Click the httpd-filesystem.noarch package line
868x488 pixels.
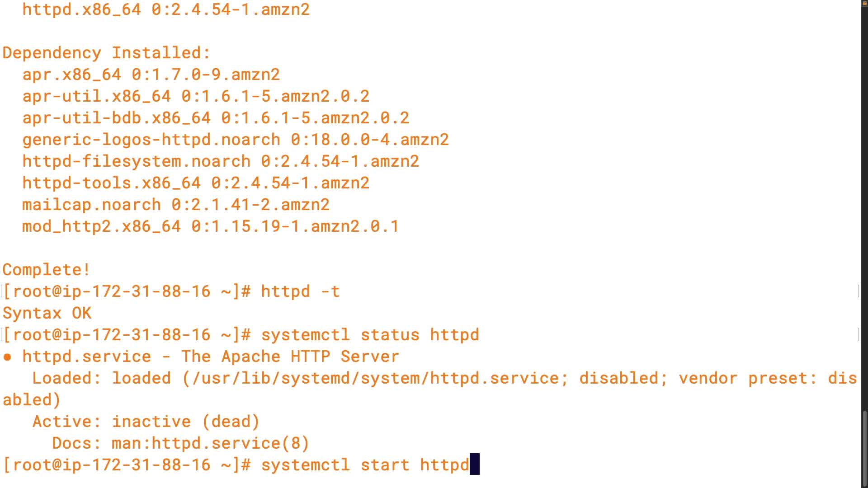coord(221,161)
